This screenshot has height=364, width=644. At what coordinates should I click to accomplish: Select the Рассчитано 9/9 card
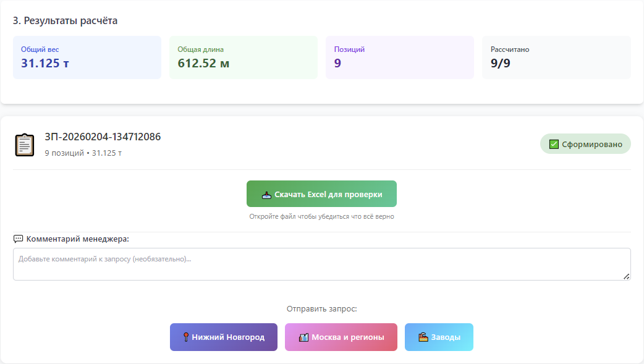click(x=556, y=57)
